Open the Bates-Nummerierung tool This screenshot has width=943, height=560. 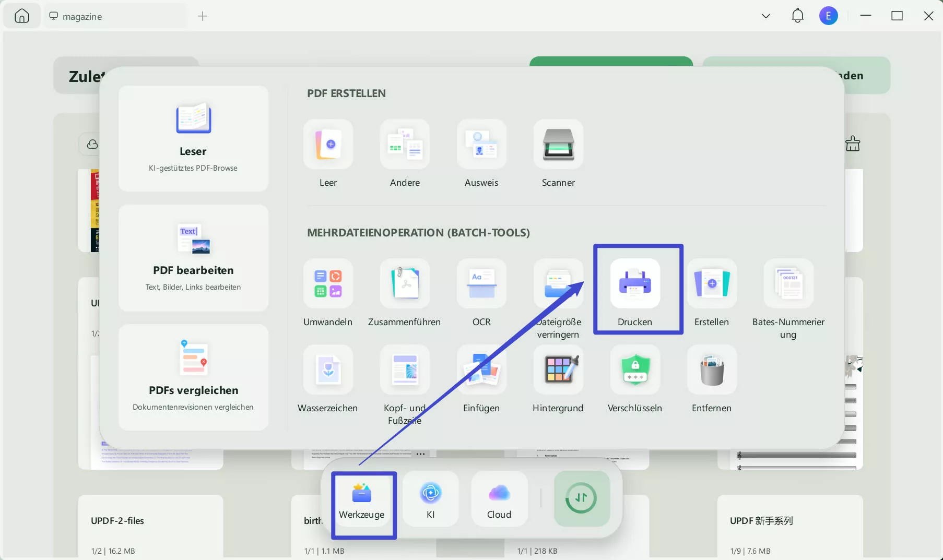pos(788,283)
